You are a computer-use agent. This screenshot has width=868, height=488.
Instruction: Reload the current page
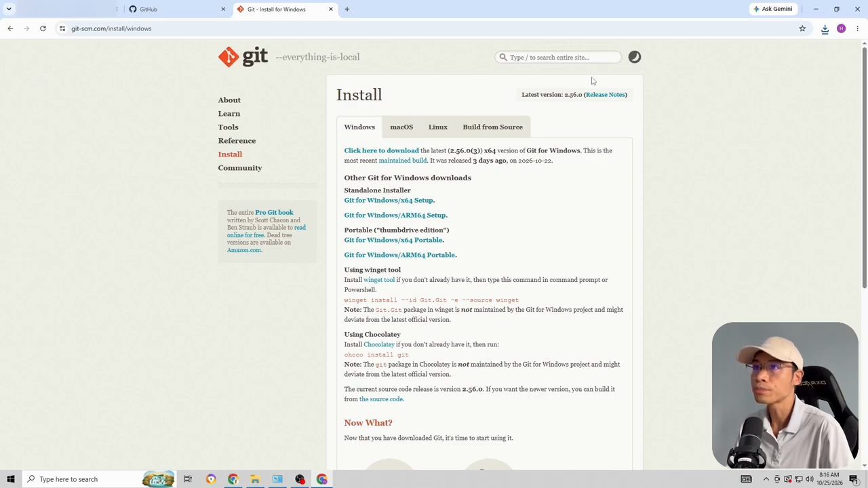[43, 28]
